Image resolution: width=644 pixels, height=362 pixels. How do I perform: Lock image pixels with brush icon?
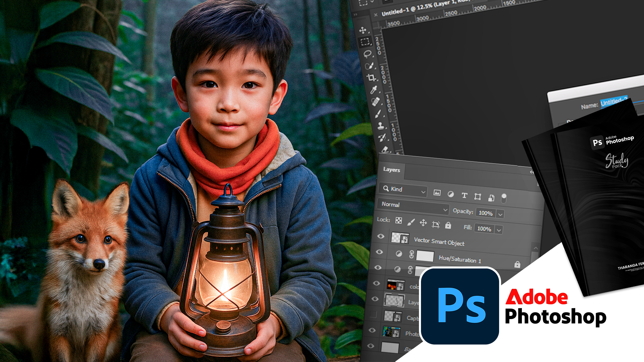tap(411, 222)
